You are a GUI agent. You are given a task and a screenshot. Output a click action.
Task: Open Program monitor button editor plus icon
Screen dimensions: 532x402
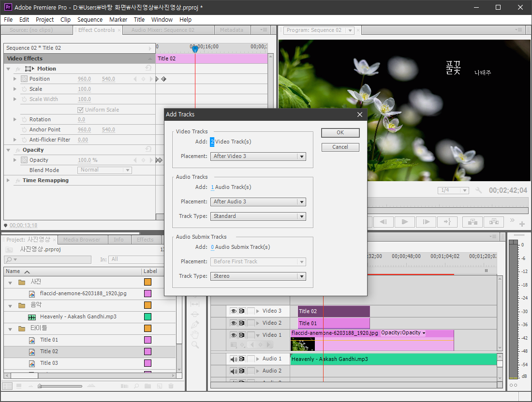[522, 224]
